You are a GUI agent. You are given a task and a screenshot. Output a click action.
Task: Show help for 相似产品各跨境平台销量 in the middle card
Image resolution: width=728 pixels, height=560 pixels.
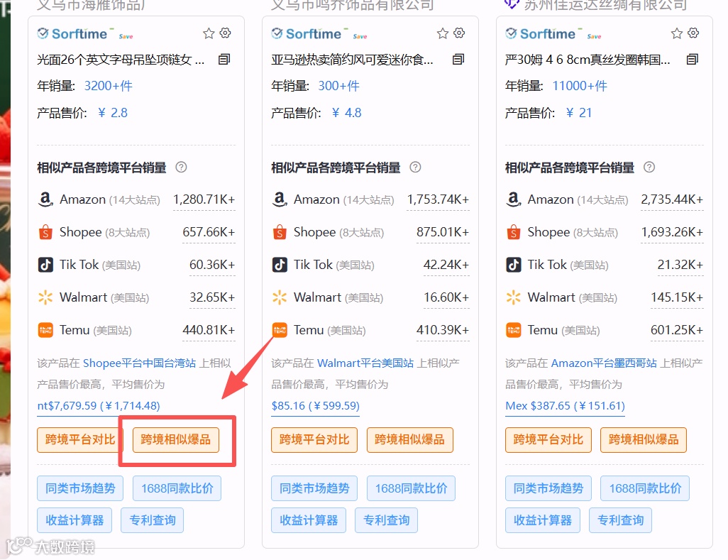[x=415, y=168]
